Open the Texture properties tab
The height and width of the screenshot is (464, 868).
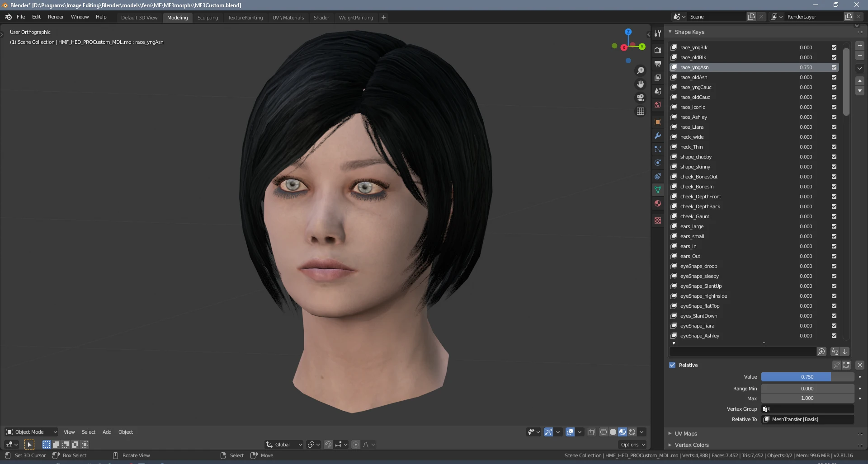tap(658, 220)
